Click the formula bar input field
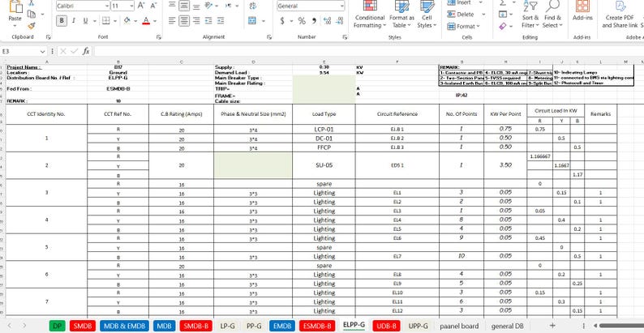Image resolution: width=644 pixels, height=333 pixels. coord(368,51)
